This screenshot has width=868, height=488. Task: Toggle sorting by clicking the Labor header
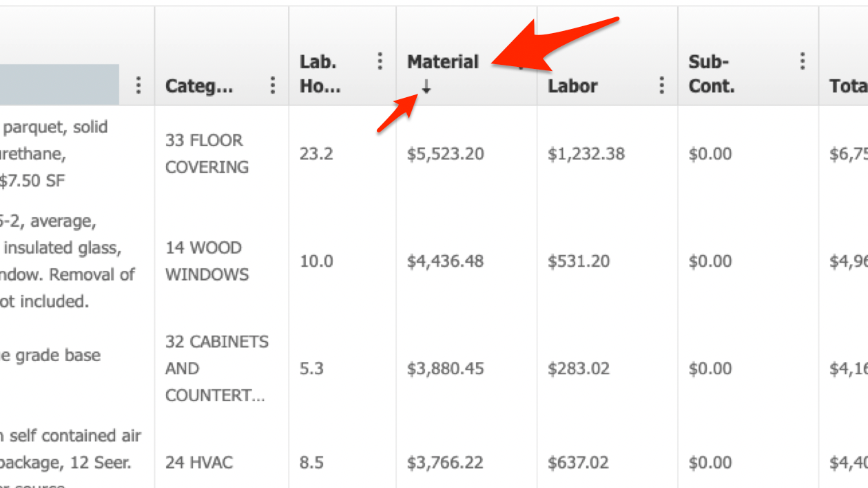point(573,85)
